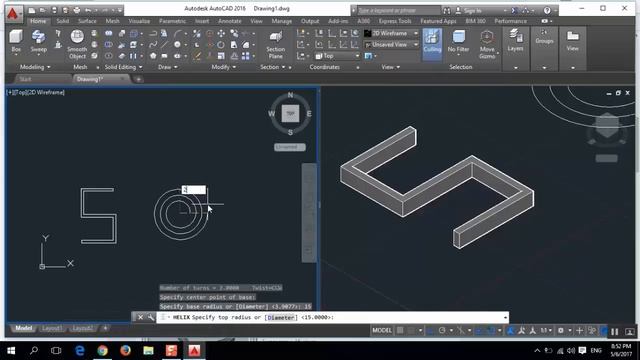Viewport: 640px width, 360px height.
Task: Click the customize wrench icon beside command line
Action: [151, 317]
